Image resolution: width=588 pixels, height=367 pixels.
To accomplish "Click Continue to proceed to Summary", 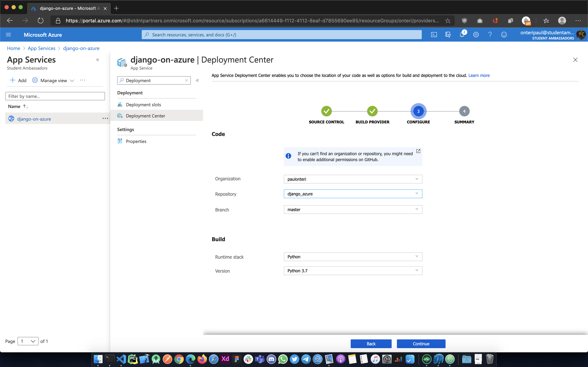I will (421, 343).
